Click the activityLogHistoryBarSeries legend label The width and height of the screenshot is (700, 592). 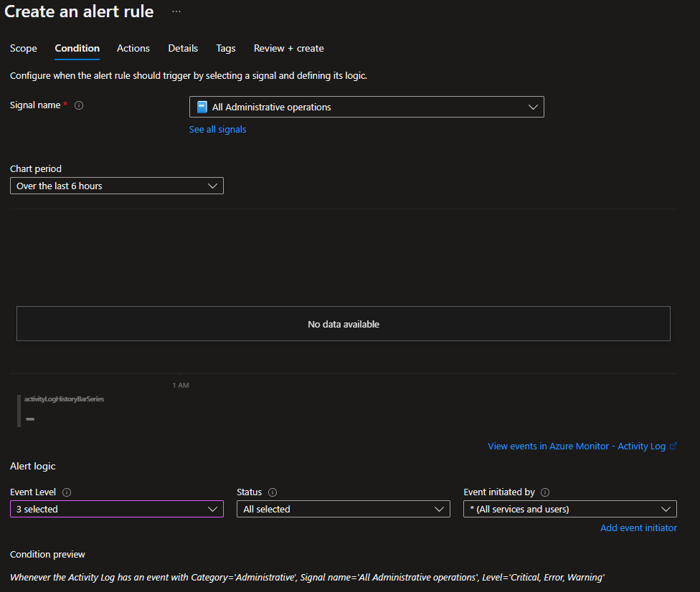coord(64,398)
